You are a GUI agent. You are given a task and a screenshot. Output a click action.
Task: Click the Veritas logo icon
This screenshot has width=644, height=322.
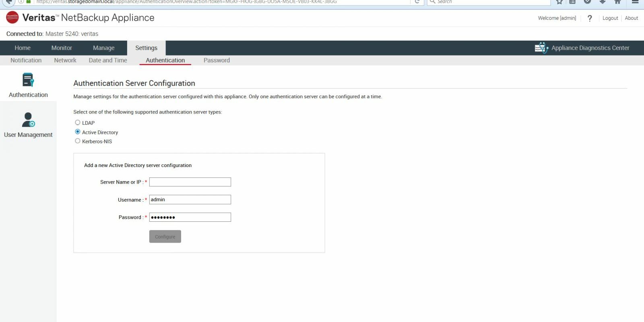point(12,18)
